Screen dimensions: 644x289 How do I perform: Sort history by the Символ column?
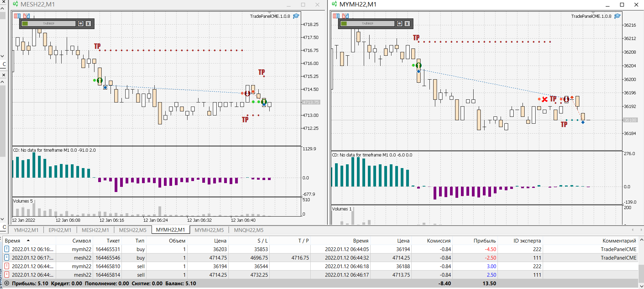pos(82,240)
